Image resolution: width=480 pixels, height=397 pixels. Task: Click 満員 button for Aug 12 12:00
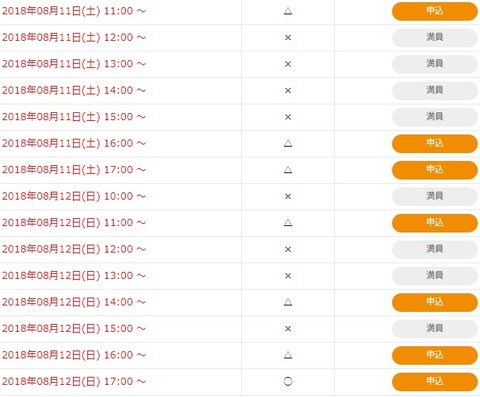(435, 249)
